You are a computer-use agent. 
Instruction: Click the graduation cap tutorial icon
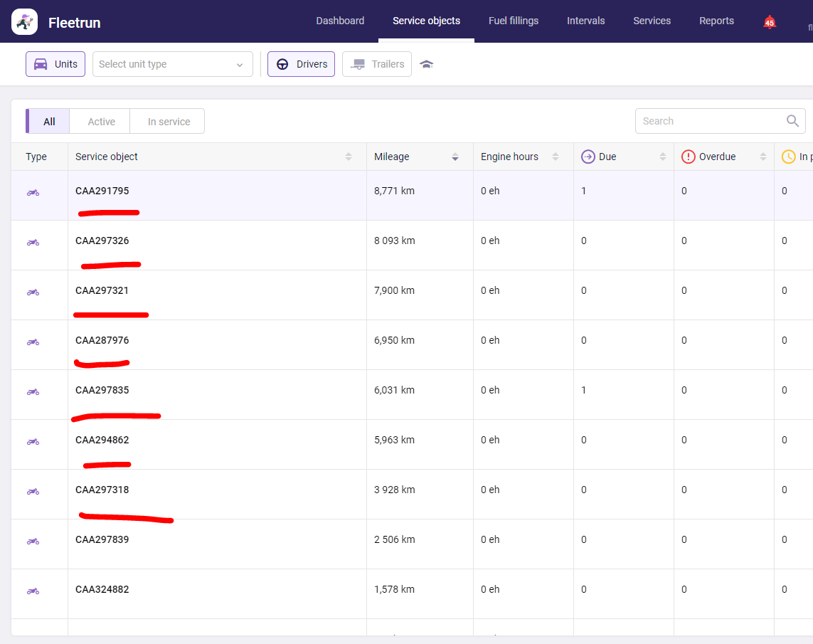[x=426, y=64]
